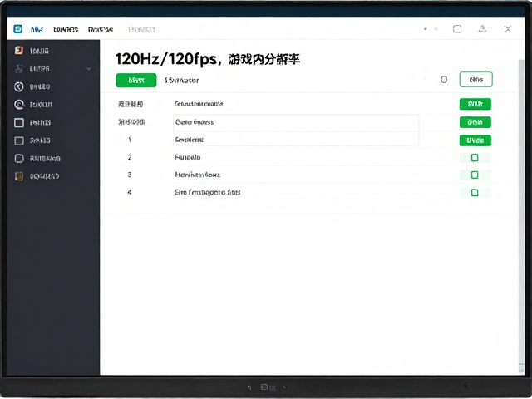Click the green button below the 120Hz heading
Image resolution: width=532 pixels, height=399 pixels.
pos(136,81)
